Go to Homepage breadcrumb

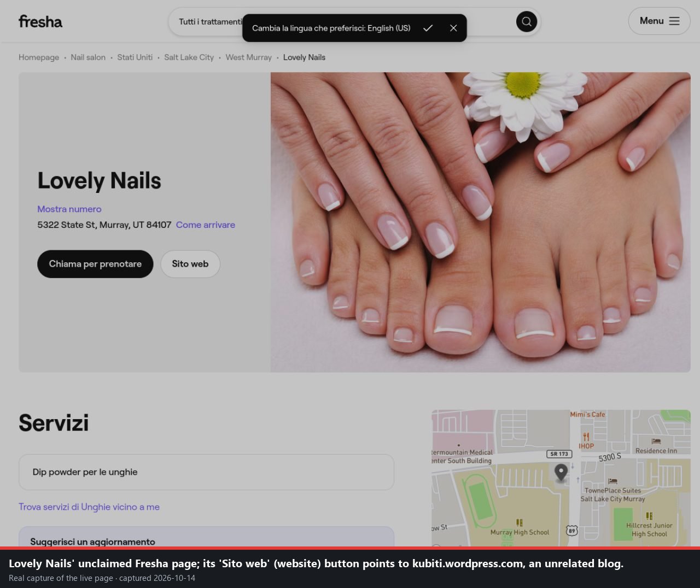coord(39,57)
